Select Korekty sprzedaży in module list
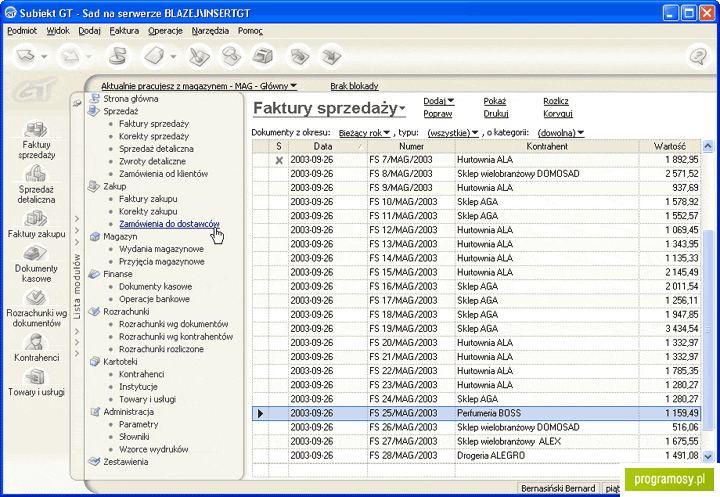This screenshot has width=720, height=497. coord(154,136)
